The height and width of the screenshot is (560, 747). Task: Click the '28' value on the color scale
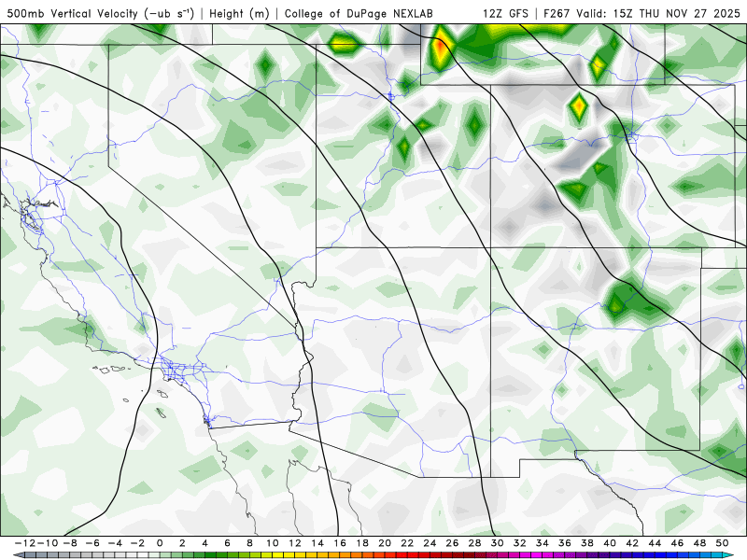[475, 543]
